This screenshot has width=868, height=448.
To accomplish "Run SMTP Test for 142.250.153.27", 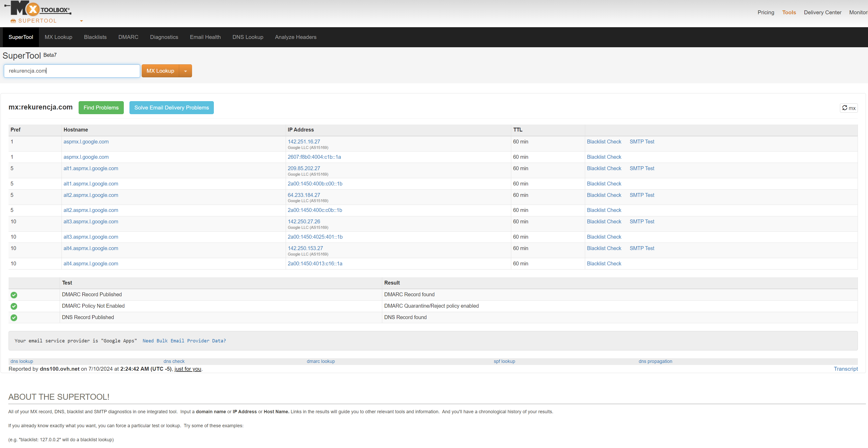I will (641, 249).
